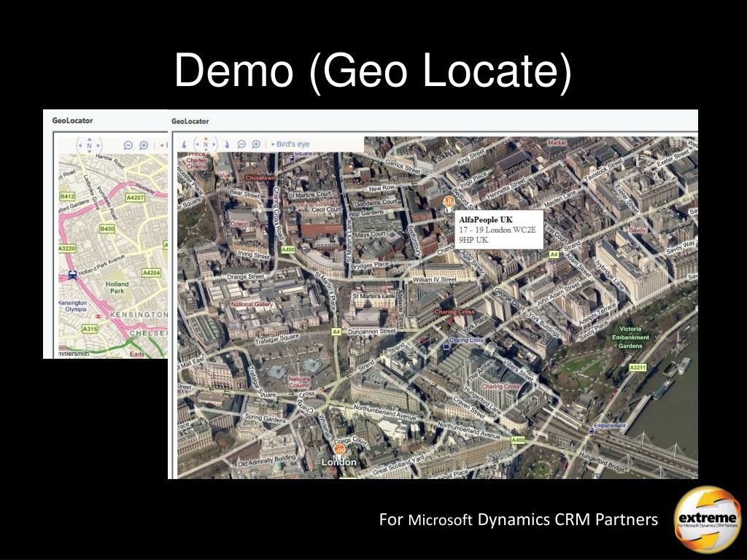This screenshot has height=560, width=747.
Task: Click the Great Scotland Yard label
Action: (398, 465)
